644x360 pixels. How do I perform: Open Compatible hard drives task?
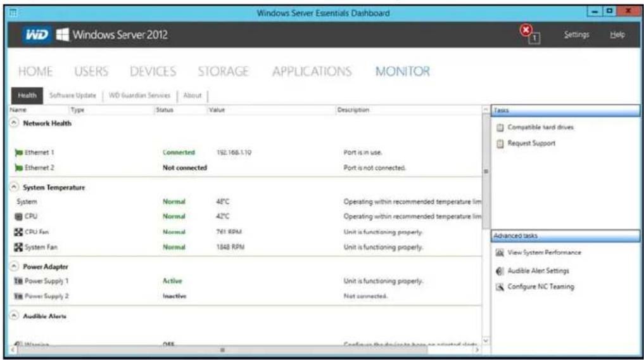[x=541, y=127]
